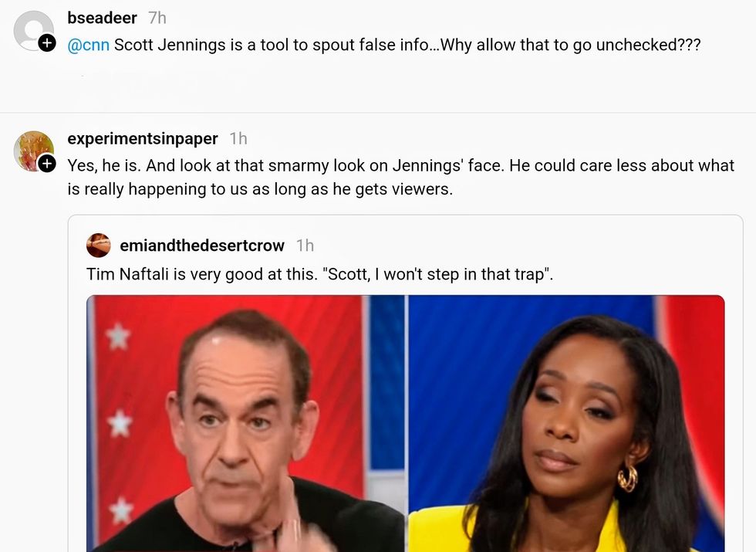The width and height of the screenshot is (756, 552).
Task: Open the bseadeer username link
Action: (x=102, y=18)
